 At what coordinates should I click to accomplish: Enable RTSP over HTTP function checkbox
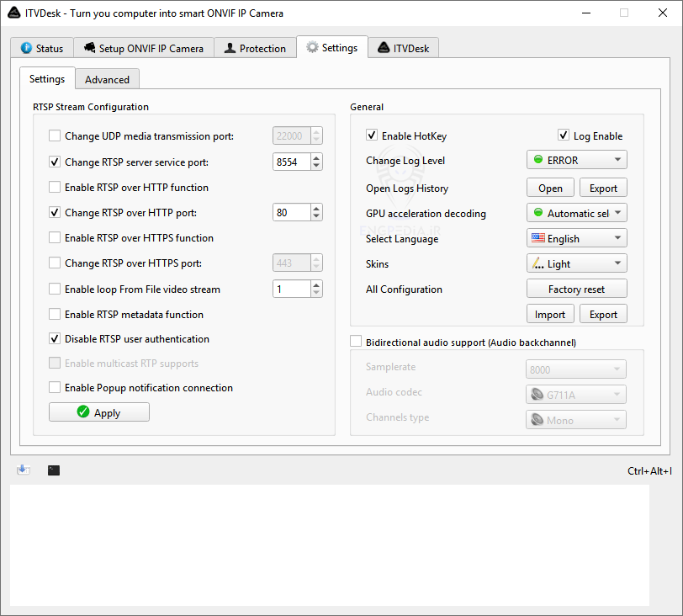(55, 188)
